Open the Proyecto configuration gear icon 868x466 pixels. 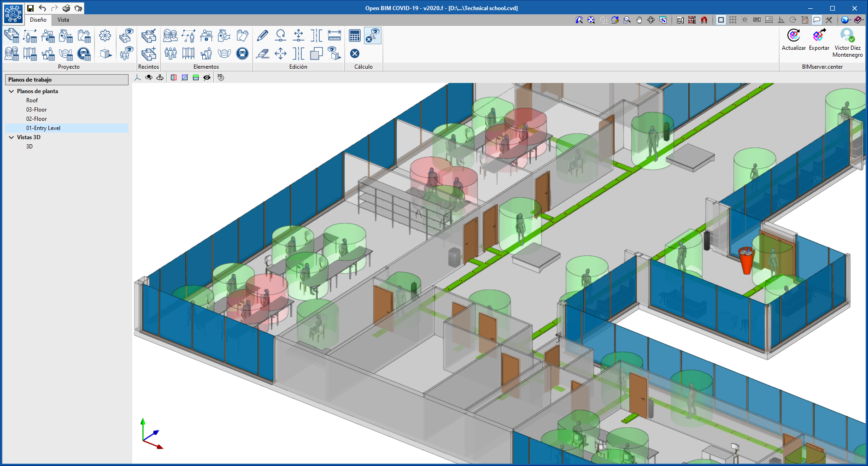point(105,35)
